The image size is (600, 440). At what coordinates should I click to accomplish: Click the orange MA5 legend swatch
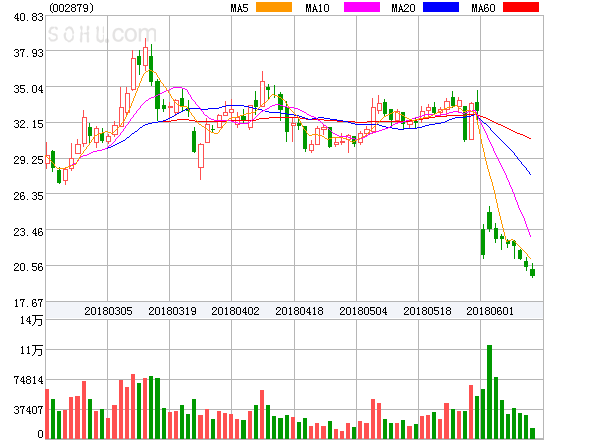[274, 7]
